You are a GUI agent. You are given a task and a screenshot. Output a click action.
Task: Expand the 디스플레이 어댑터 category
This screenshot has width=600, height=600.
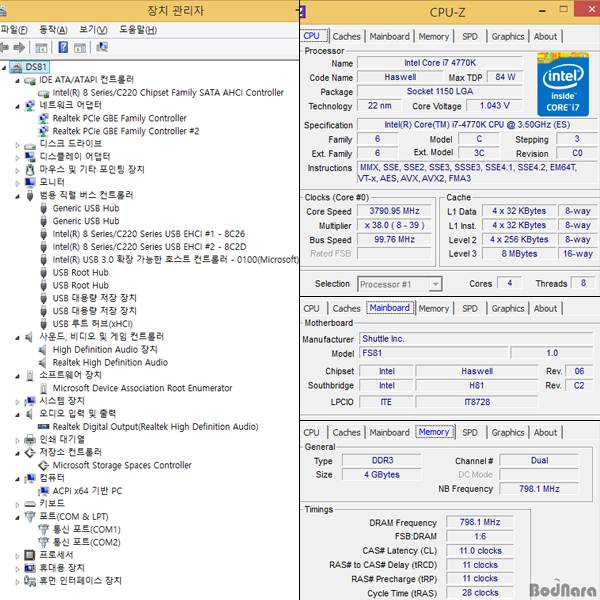click(17, 157)
